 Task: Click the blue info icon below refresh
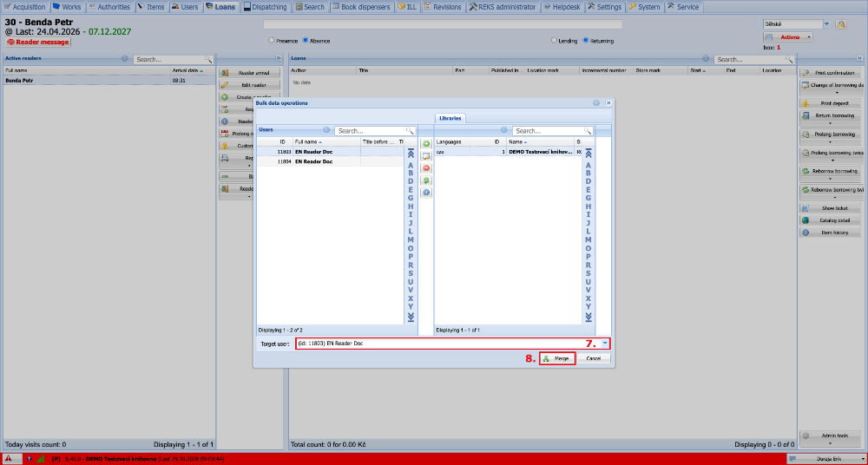426,193
